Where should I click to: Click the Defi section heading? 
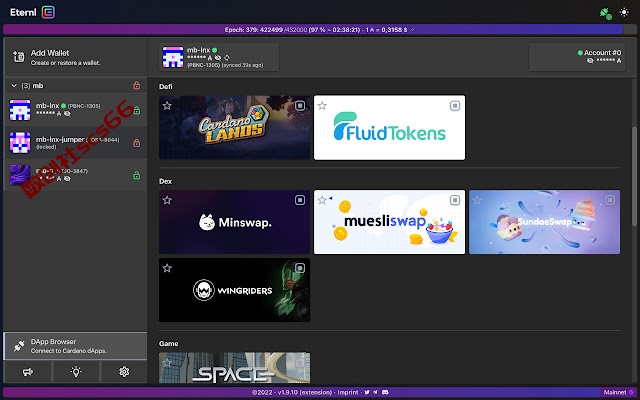[166, 87]
